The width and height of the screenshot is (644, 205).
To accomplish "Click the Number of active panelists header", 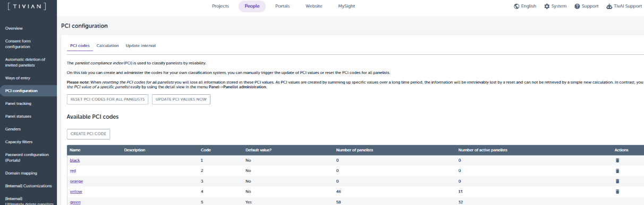I will [482, 150].
